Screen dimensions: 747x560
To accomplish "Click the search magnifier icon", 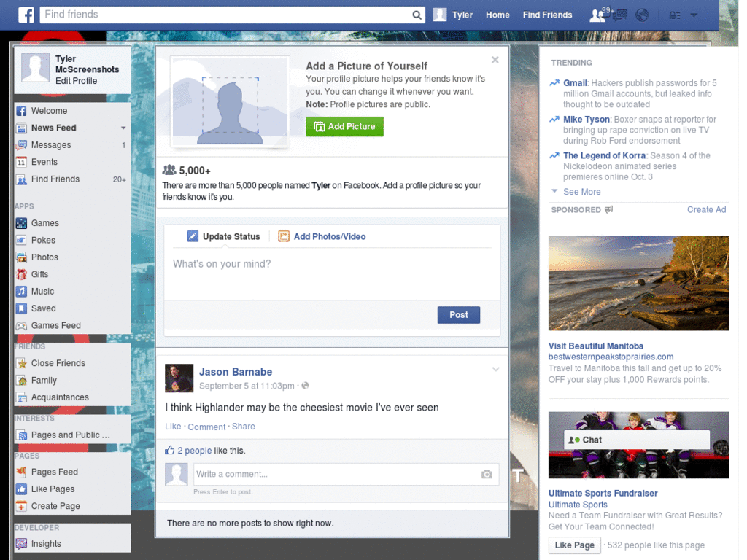I will click(417, 15).
